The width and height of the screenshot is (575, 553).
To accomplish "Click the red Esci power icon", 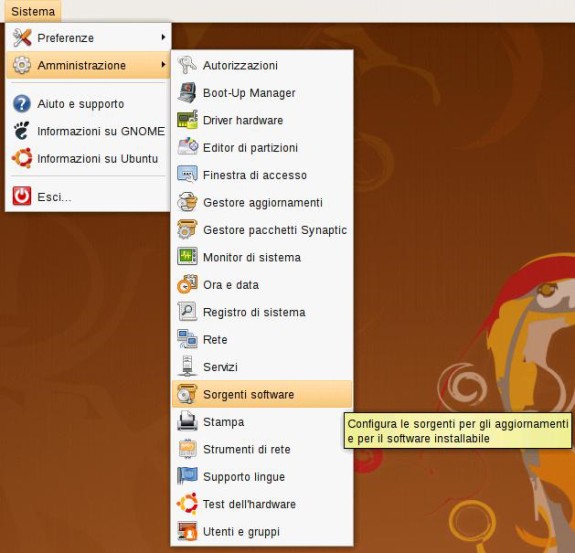I will pyautogui.click(x=22, y=196).
